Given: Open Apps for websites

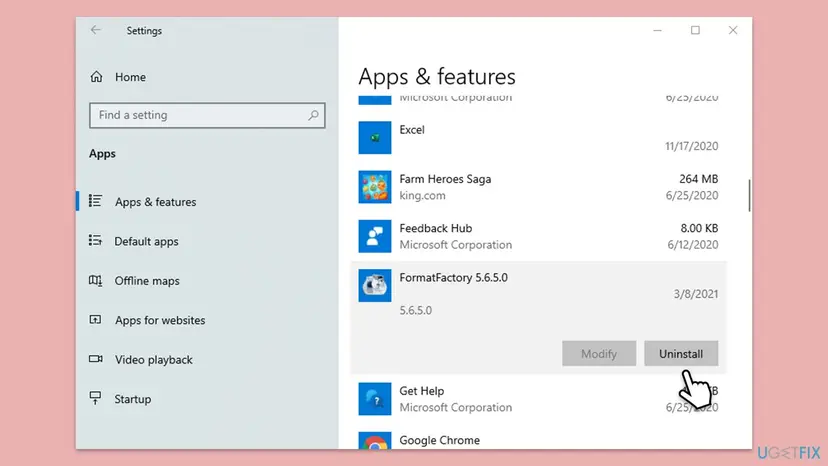Looking at the screenshot, I should [x=160, y=320].
